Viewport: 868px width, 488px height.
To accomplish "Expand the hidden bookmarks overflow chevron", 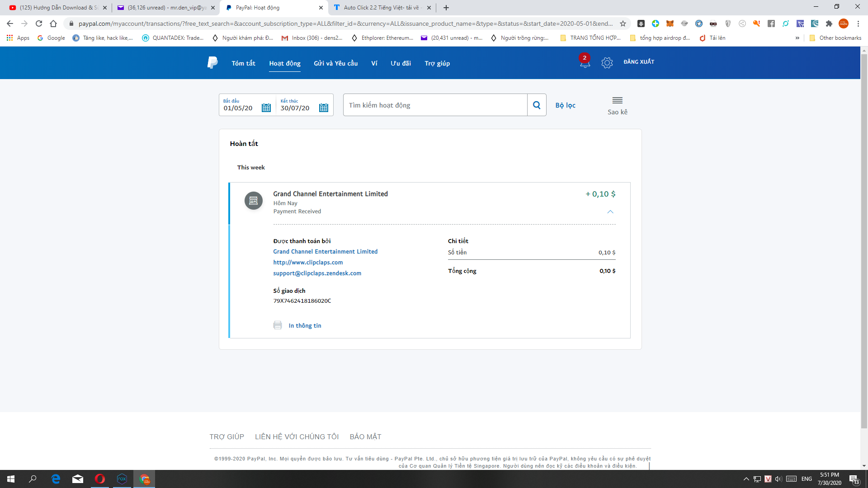I will [x=797, y=38].
